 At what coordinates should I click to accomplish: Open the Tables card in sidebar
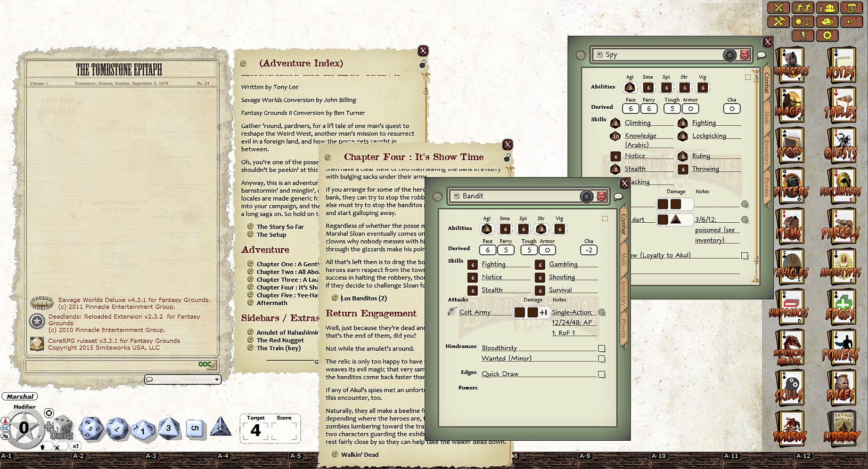(841, 106)
